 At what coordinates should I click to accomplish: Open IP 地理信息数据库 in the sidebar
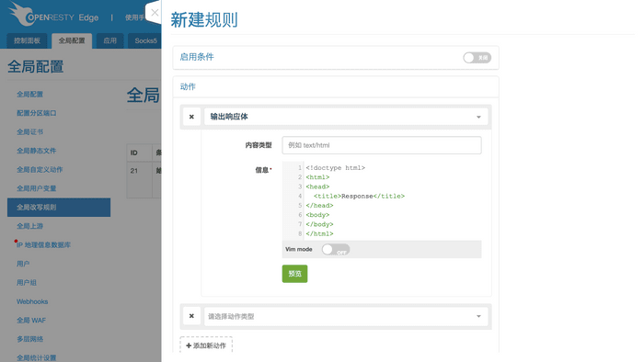pos(43,245)
